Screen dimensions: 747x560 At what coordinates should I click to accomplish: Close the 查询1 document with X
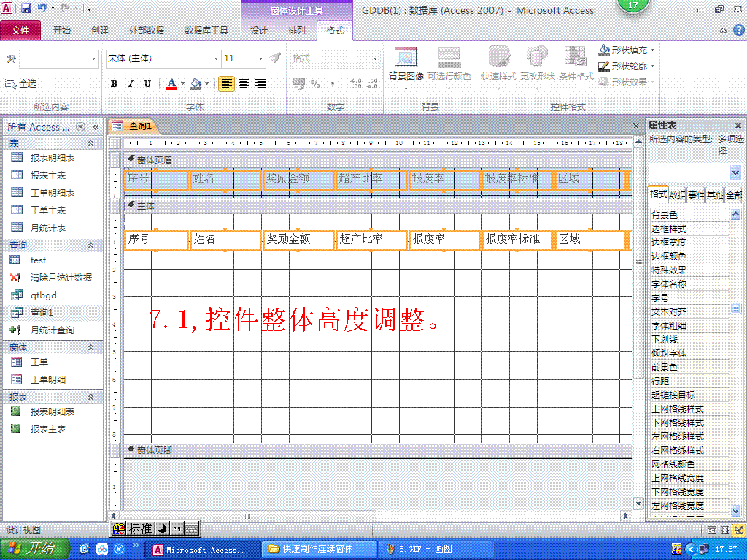coord(635,125)
